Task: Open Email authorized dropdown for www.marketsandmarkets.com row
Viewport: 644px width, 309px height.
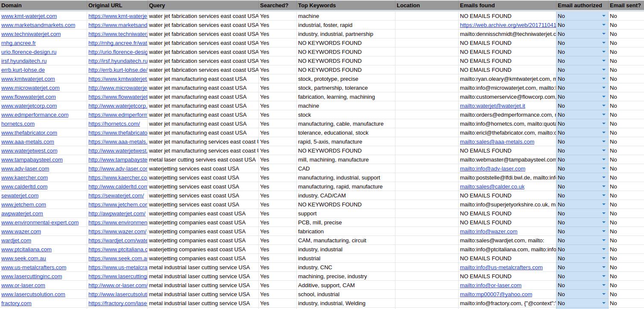Action: click(604, 25)
